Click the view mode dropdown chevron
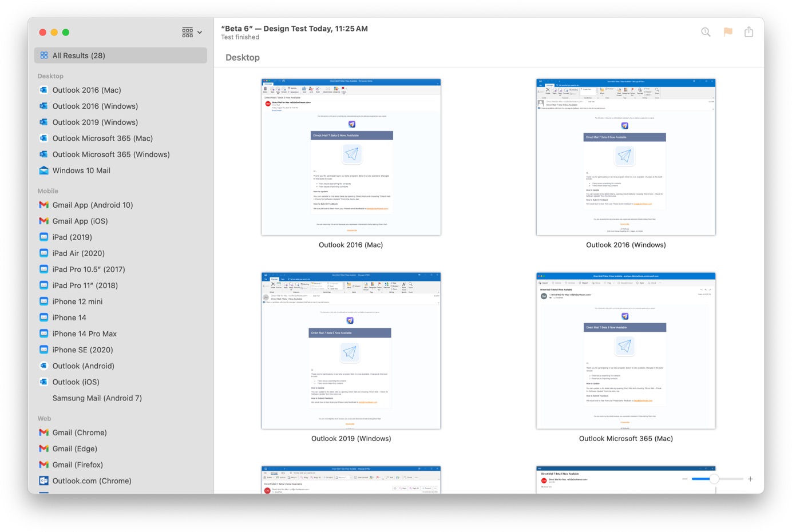 200,33
